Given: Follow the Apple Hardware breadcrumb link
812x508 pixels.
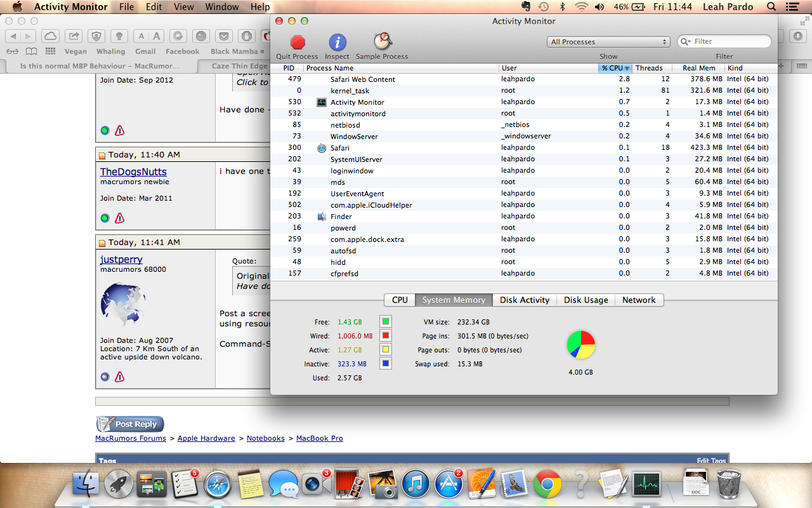Looking at the screenshot, I should (x=206, y=438).
